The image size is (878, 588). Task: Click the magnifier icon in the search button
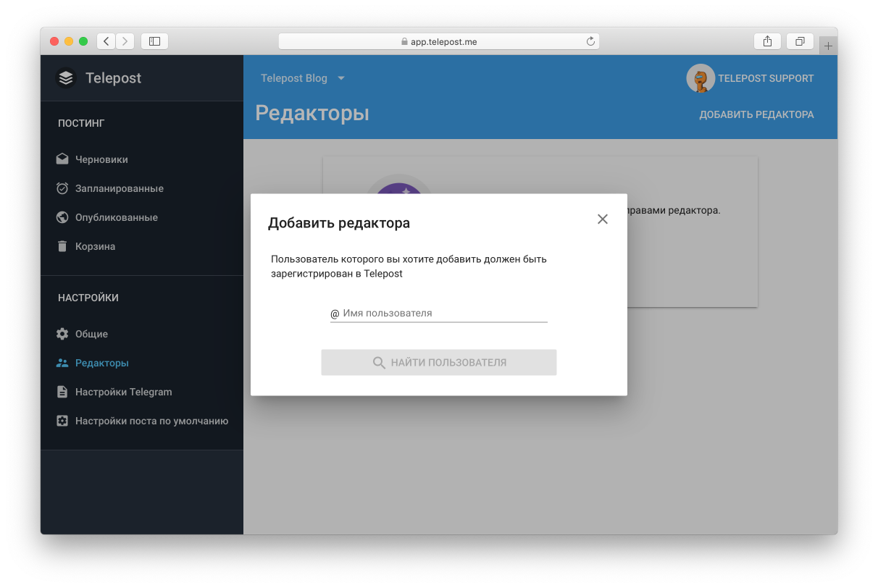(x=379, y=362)
